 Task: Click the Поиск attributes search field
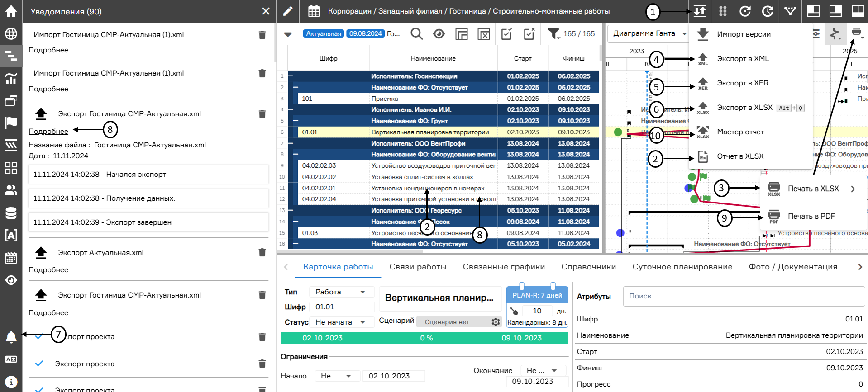[744, 296]
